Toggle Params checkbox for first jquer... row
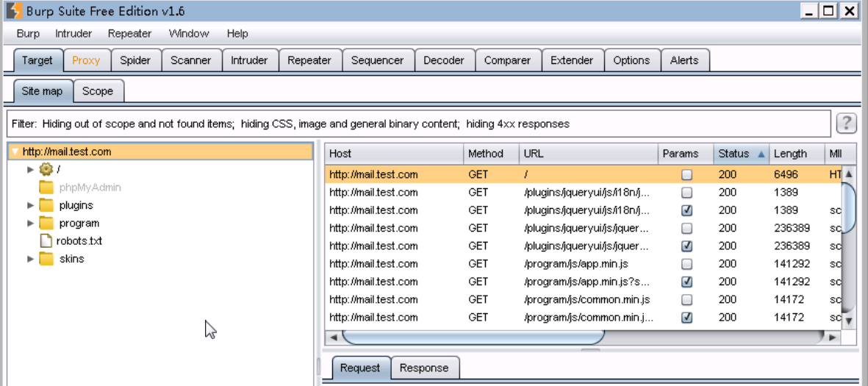Viewport: 868px width, 386px height. 687,228
